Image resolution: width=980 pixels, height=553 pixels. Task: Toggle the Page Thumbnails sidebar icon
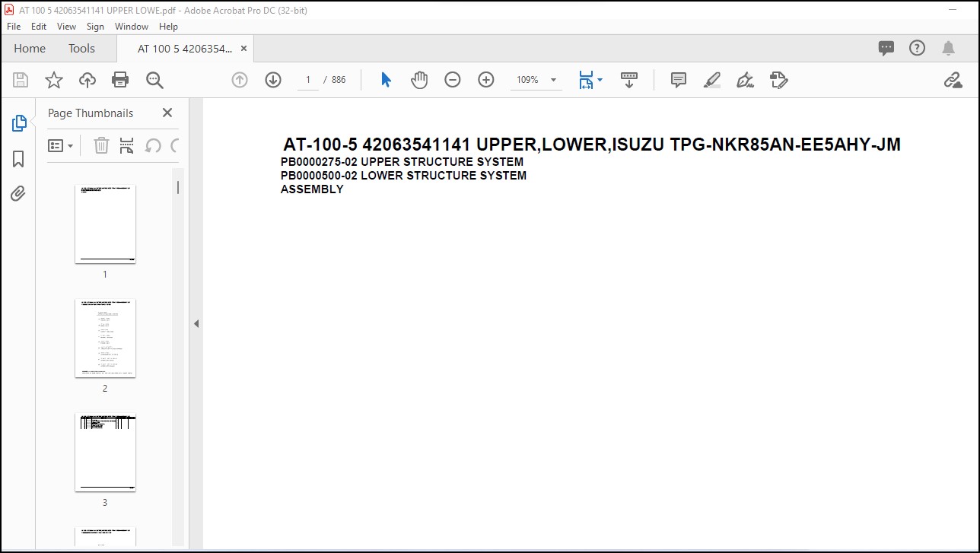[x=19, y=123]
